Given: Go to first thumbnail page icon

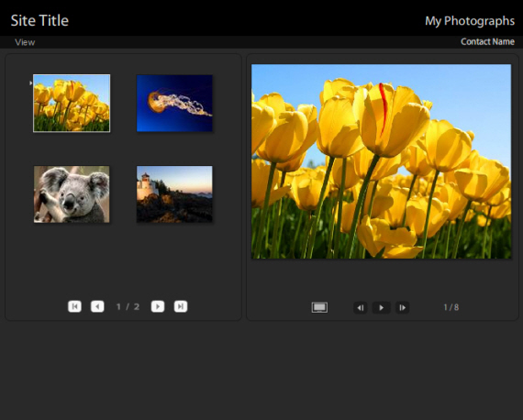Looking at the screenshot, I should tap(74, 306).
